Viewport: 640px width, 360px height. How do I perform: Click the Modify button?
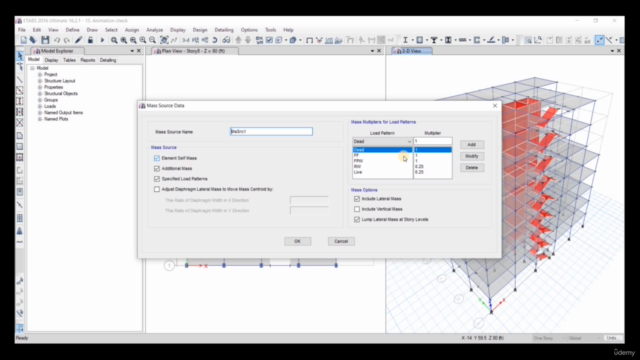(472, 156)
